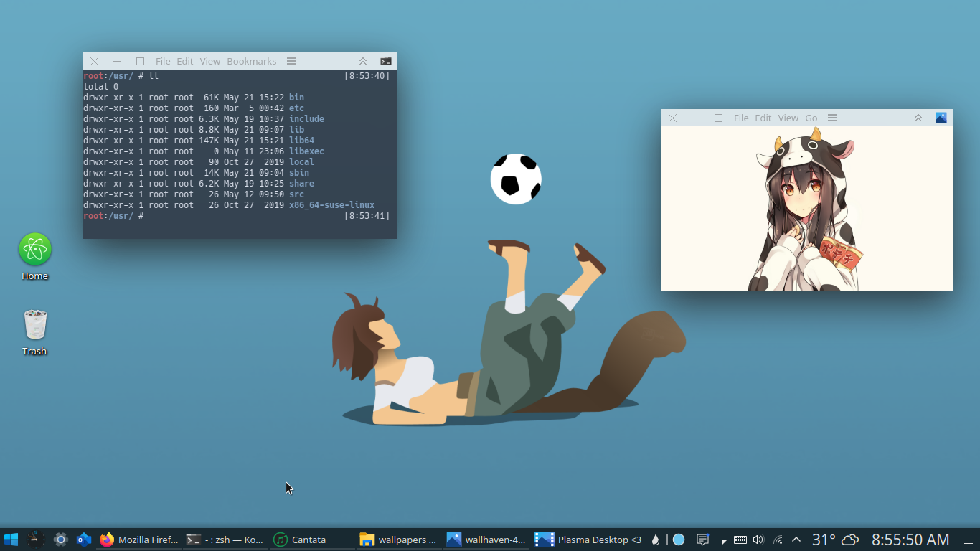Click the Konsole terminal app icon in title bar
Image resolution: width=980 pixels, height=551 pixels.
click(x=386, y=62)
